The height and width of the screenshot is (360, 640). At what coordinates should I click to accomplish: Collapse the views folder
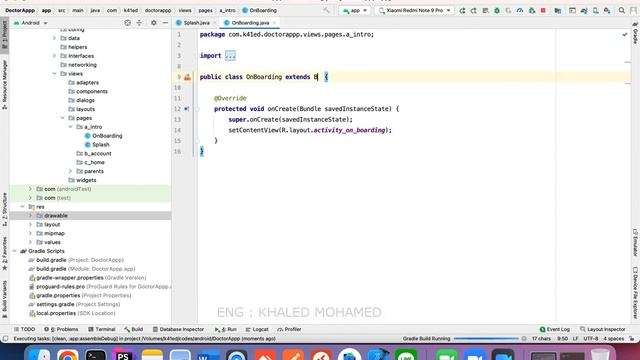click(54, 73)
